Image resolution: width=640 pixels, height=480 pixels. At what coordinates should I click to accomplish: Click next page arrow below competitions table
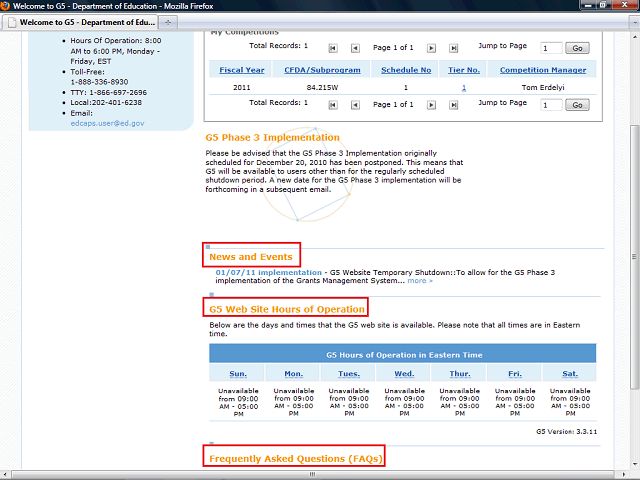(431, 104)
